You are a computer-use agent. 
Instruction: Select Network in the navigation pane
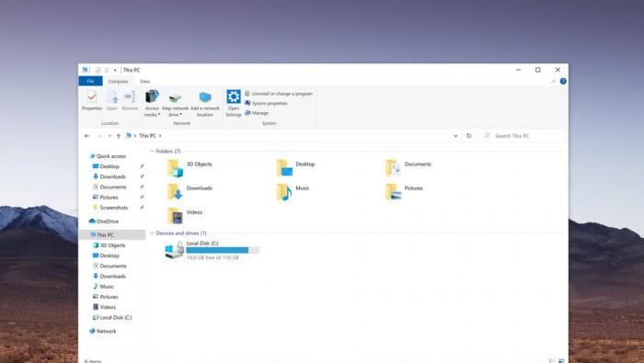pyautogui.click(x=103, y=331)
